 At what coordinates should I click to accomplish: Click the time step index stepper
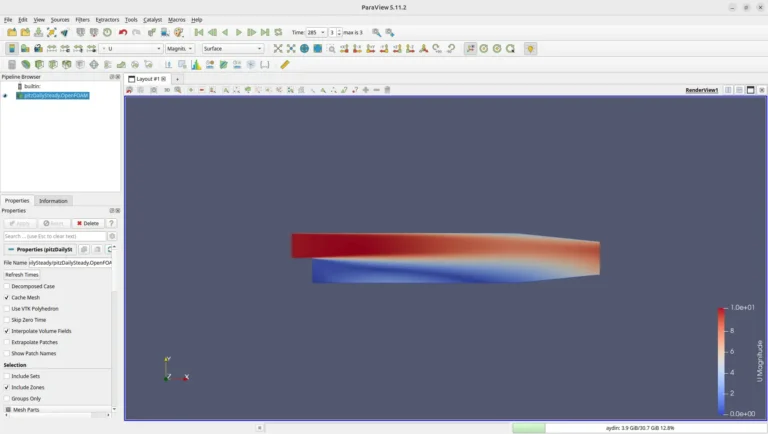tap(339, 32)
